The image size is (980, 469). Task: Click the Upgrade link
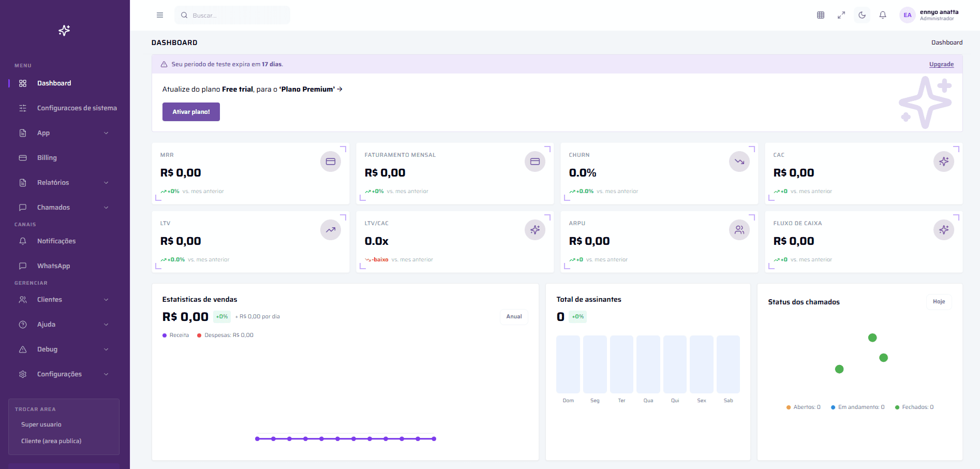(x=941, y=65)
